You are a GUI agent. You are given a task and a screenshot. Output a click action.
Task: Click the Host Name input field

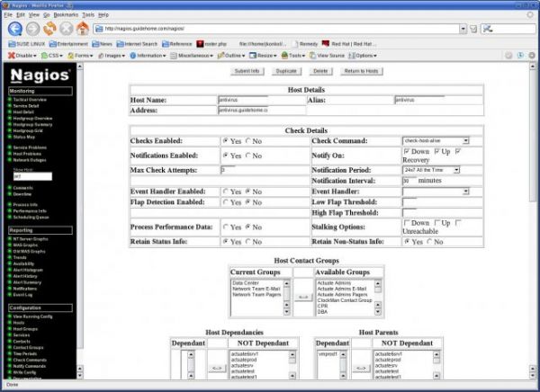pyautogui.click(x=243, y=100)
